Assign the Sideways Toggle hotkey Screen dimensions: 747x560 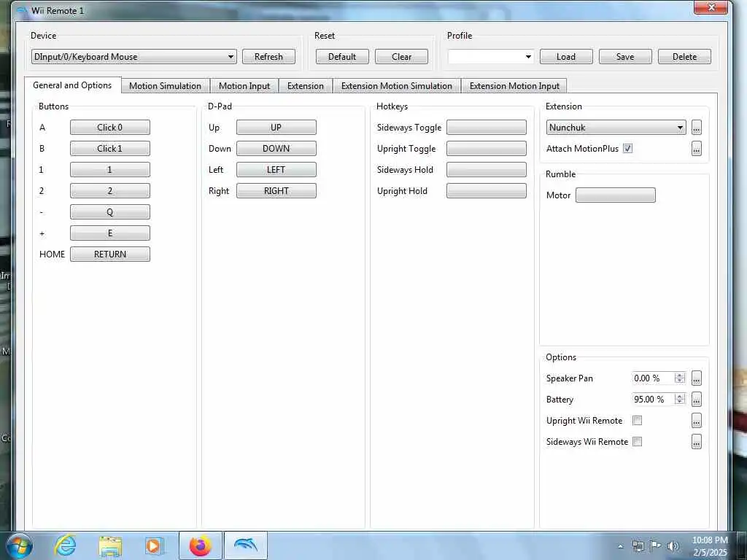tap(487, 127)
